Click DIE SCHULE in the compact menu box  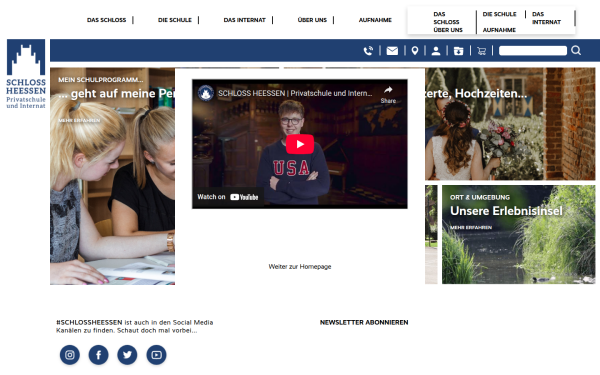[x=499, y=14]
